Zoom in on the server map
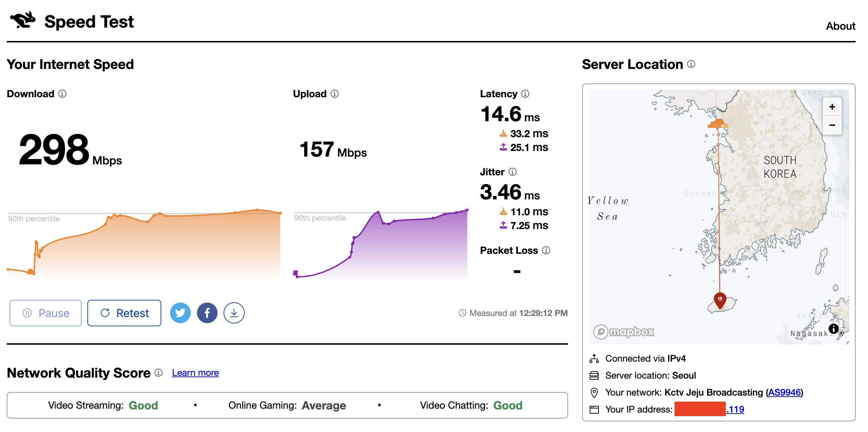868x432 pixels. pos(832,107)
